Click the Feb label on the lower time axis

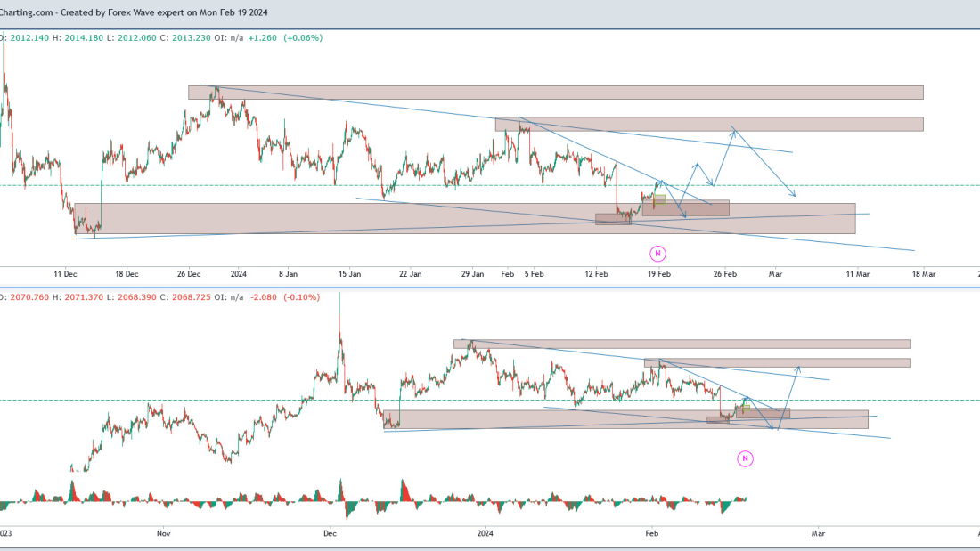click(x=651, y=533)
